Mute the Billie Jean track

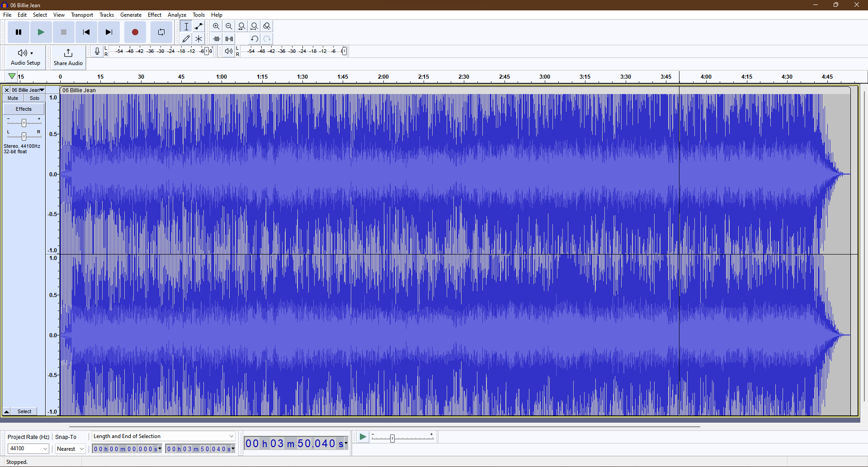[x=13, y=98]
